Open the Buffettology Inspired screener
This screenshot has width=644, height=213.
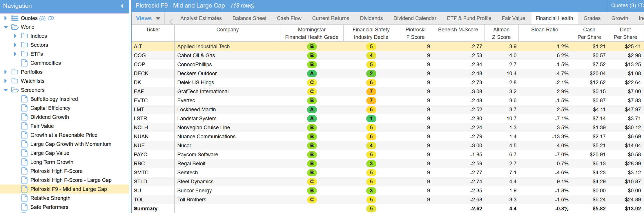[x=54, y=99]
